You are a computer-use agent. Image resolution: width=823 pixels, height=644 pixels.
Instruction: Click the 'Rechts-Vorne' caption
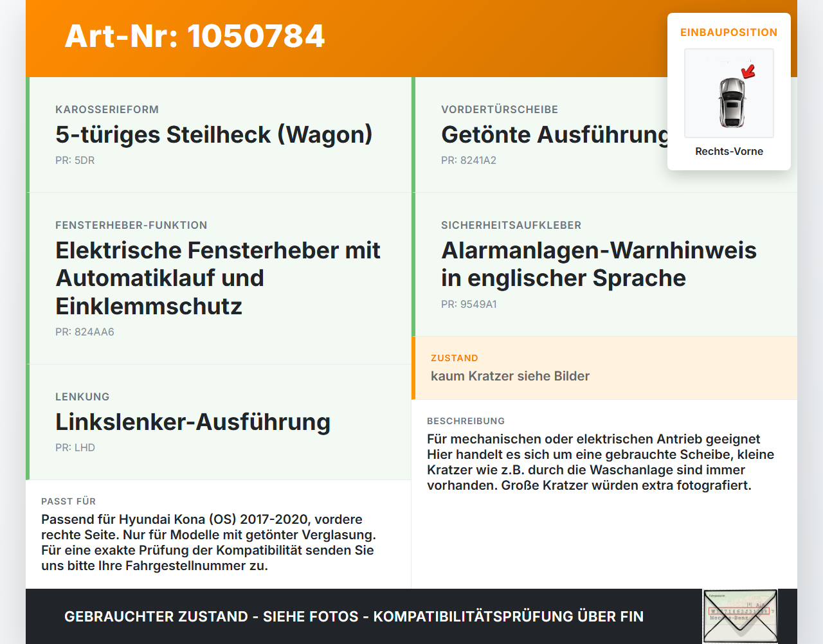(729, 151)
